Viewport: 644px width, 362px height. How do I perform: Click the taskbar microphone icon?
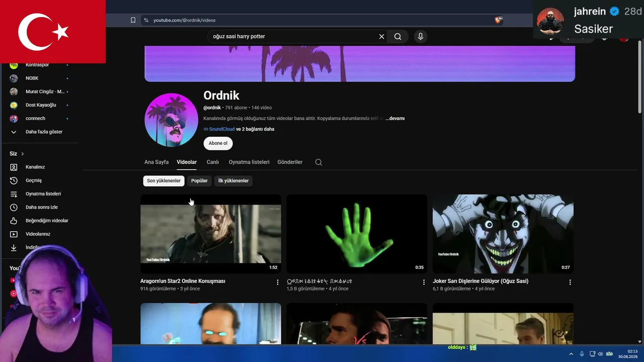582,354
